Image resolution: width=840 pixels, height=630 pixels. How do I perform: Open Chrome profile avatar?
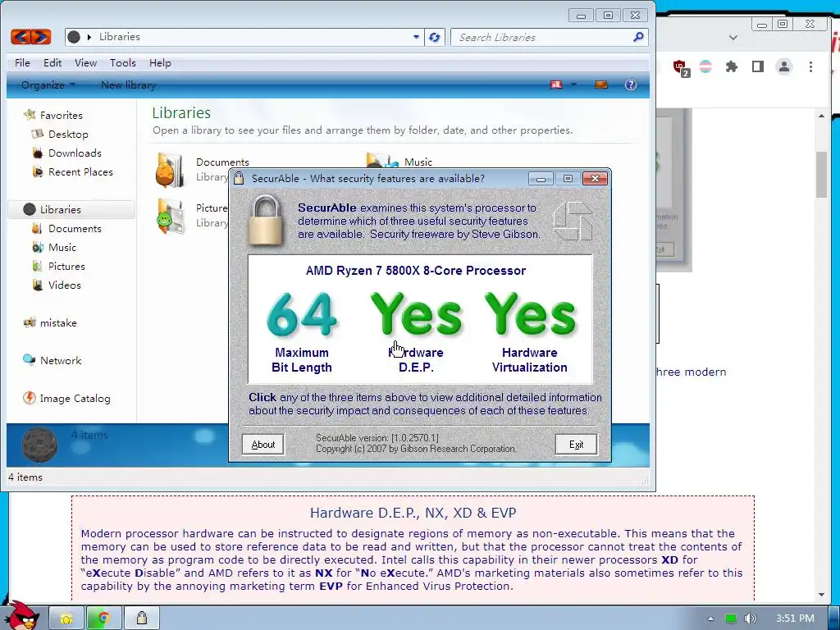coord(784,66)
